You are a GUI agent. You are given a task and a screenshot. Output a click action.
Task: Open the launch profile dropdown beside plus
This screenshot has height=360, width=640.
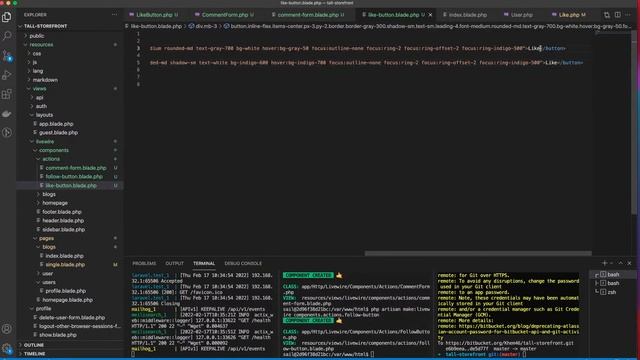(x=611, y=263)
